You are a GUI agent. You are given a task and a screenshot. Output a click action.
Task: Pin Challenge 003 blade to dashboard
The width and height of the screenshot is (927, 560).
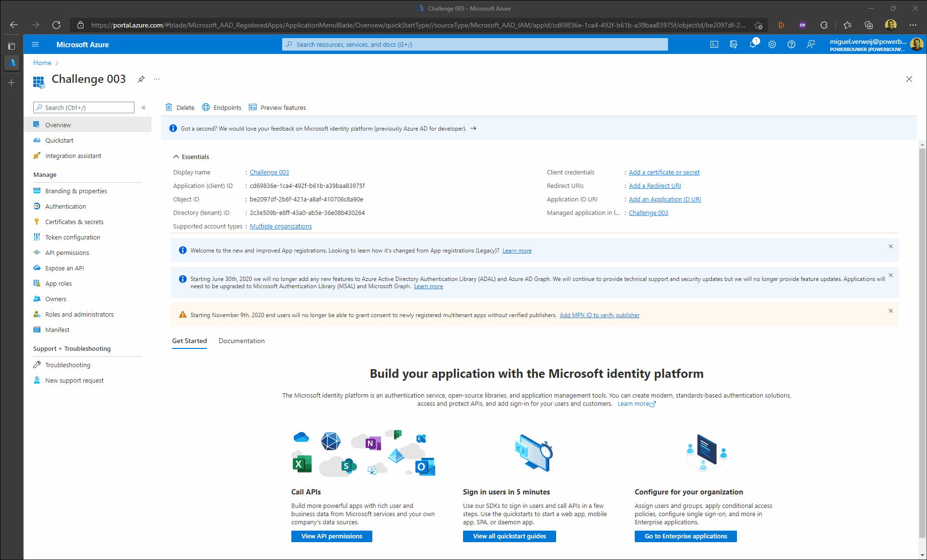(x=141, y=79)
